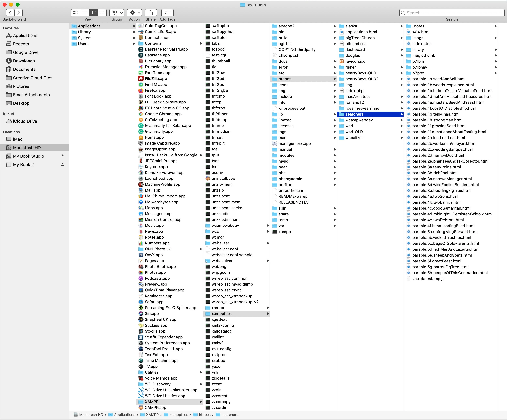
Task: Select parable.1g.tenMinas.html file
Action: coord(436,114)
